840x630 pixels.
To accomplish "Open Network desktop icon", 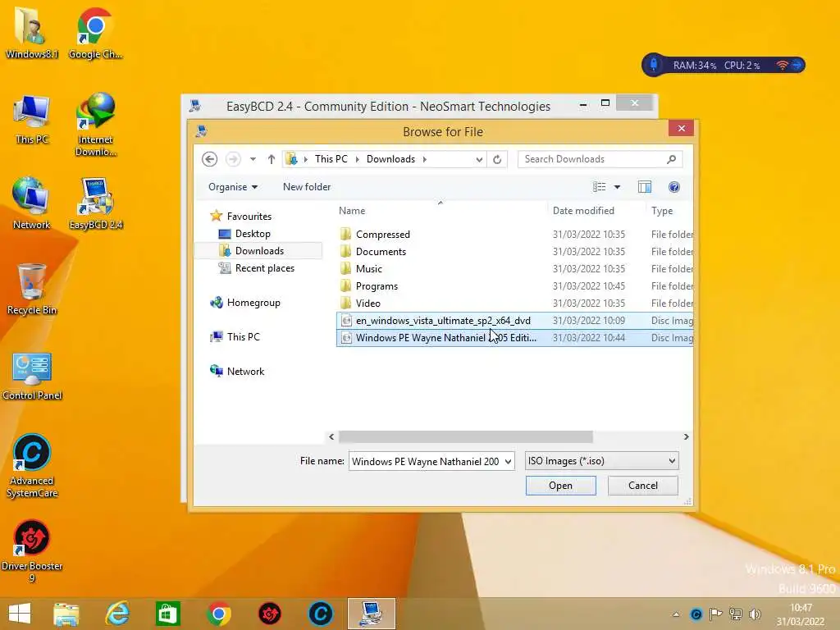I will [x=32, y=203].
